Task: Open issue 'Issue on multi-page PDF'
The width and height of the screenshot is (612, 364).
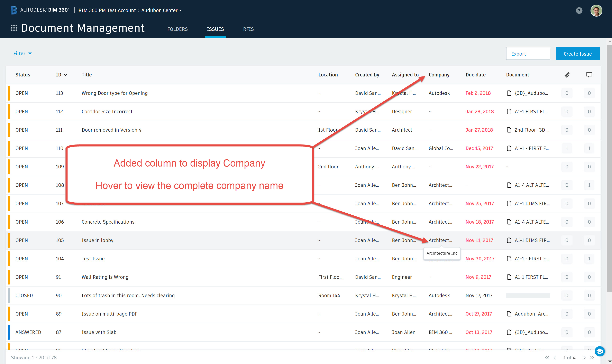Action: 109,314
